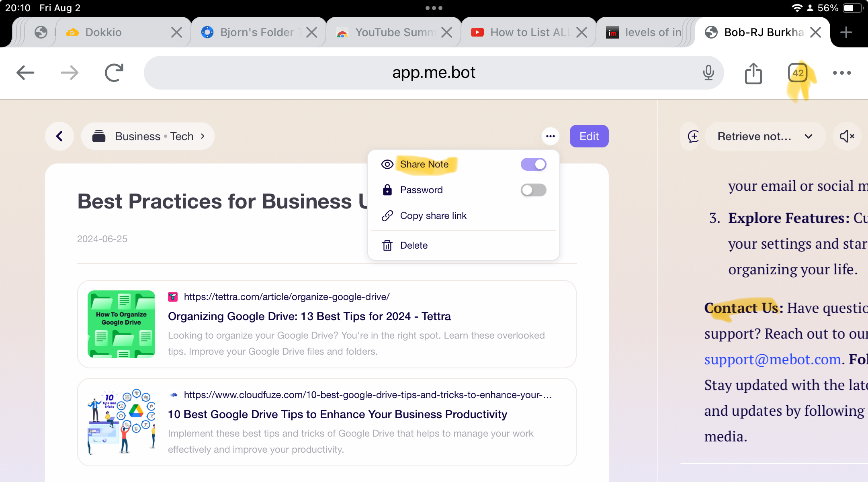This screenshot has width=868, height=482.
Task: Open the Business Tech folder breadcrumb
Action: point(148,137)
